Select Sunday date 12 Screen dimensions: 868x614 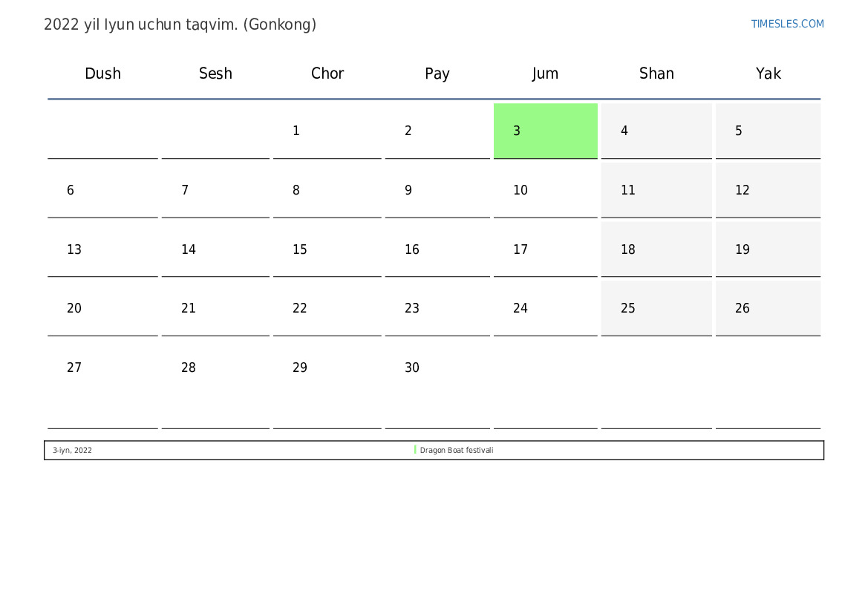[769, 190]
